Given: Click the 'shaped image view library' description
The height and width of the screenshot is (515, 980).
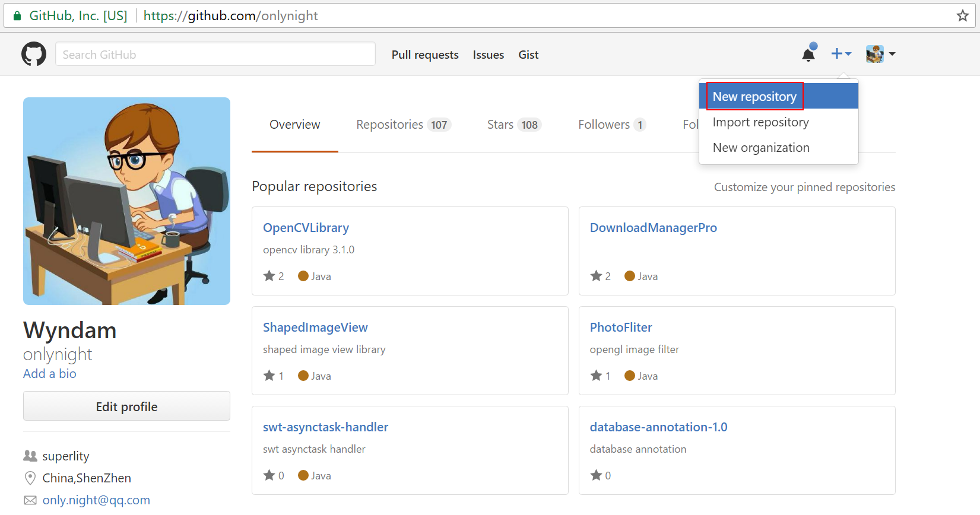Looking at the screenshot, I should click(x=324, y=349).
